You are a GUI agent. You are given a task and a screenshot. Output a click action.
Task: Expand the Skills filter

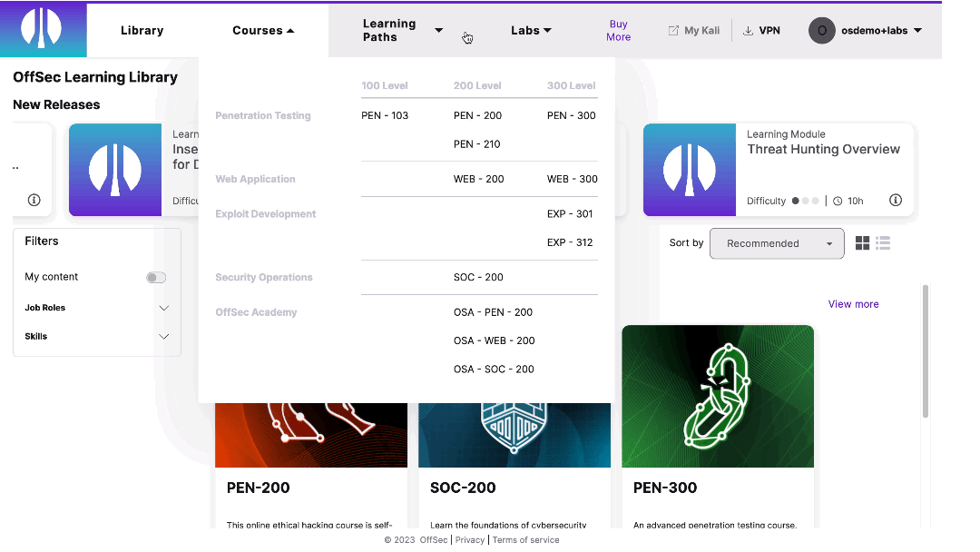pos(164,336)
